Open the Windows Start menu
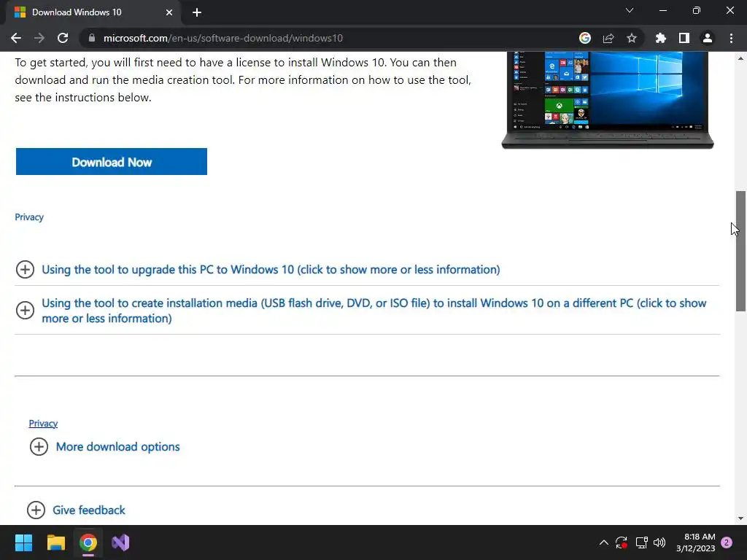This screenshot has width=747, height=560. click(23, 542)
